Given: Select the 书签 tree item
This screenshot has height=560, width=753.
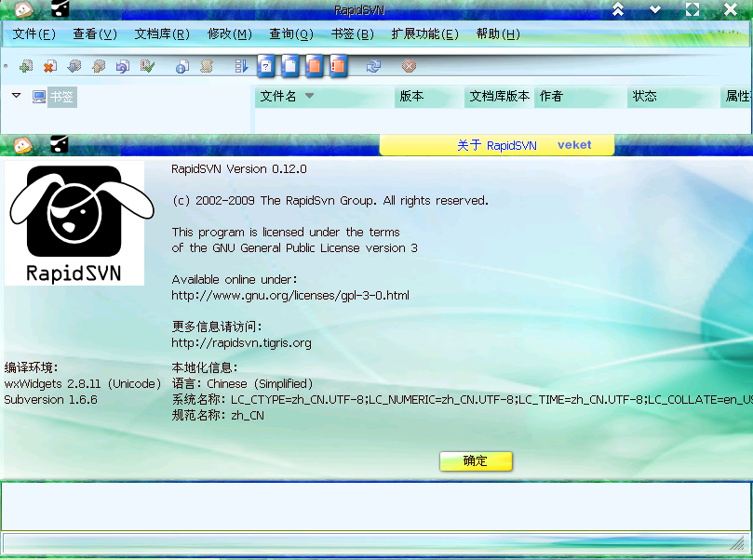Looking at the screenshot, I should [62, 97].
